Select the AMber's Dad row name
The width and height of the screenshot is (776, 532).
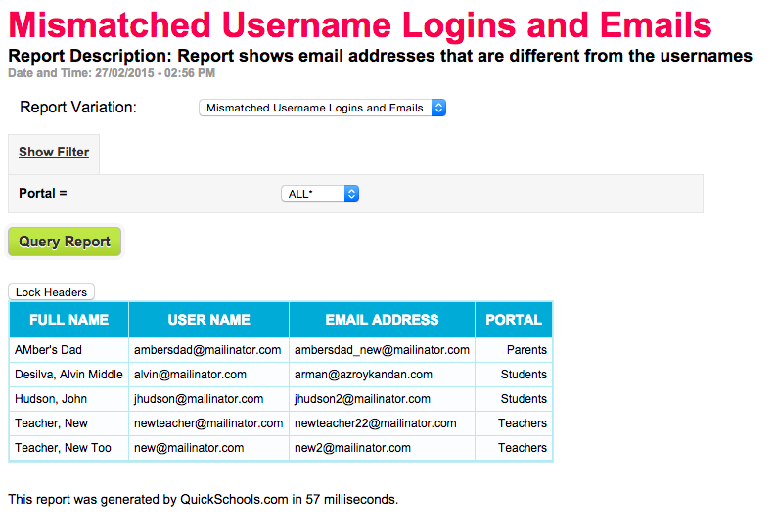click(x=48, y=350)
